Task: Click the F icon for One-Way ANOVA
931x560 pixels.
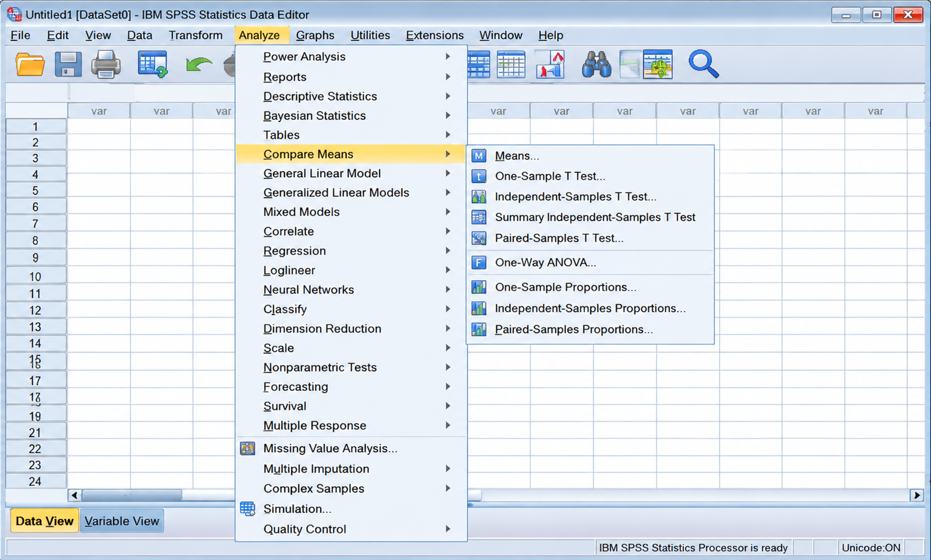Action: [479, 263]
